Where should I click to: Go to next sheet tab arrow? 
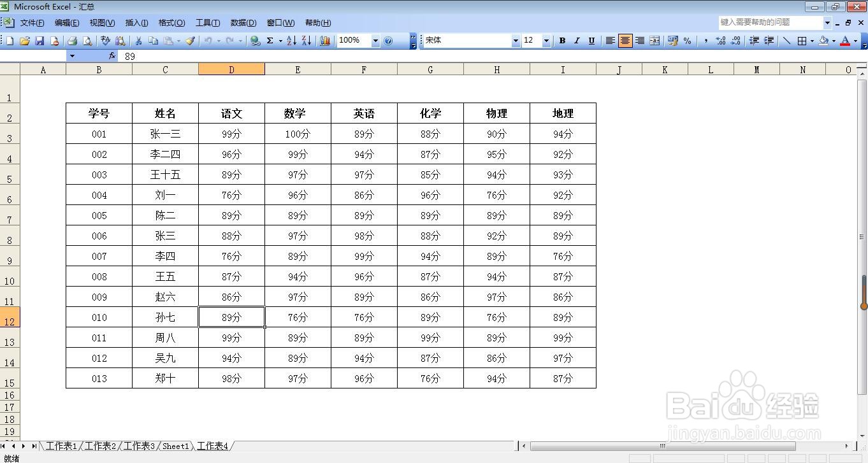coord(24,446)
